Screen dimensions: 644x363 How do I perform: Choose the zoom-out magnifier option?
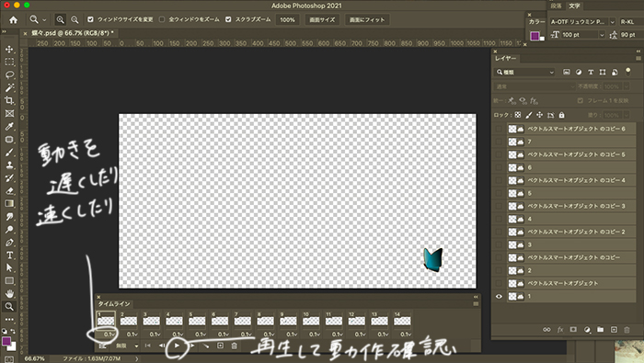pos(75,19)
